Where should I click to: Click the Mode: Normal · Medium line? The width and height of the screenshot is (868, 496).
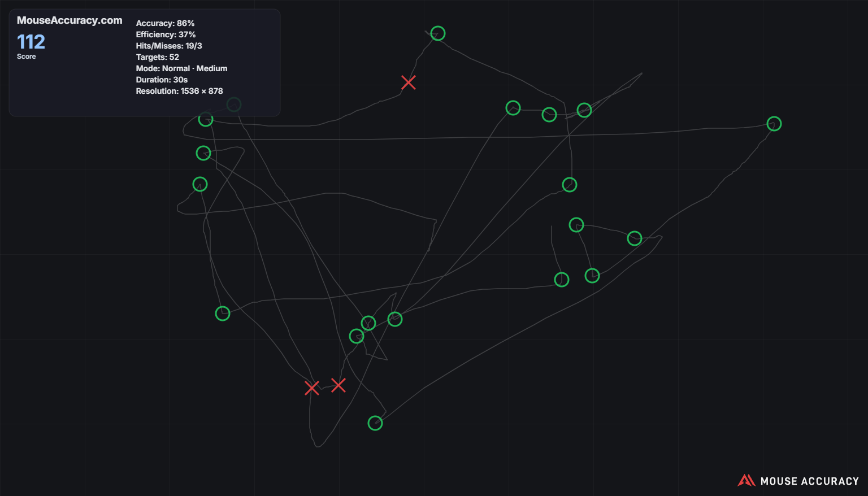(181, 68)
